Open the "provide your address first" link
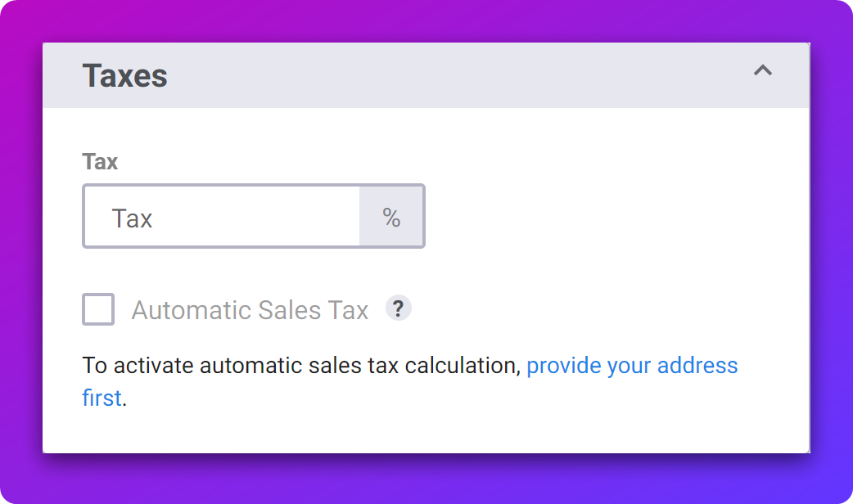Image resolution: width=853 pixels, height=504 pixels. [409, 381]
